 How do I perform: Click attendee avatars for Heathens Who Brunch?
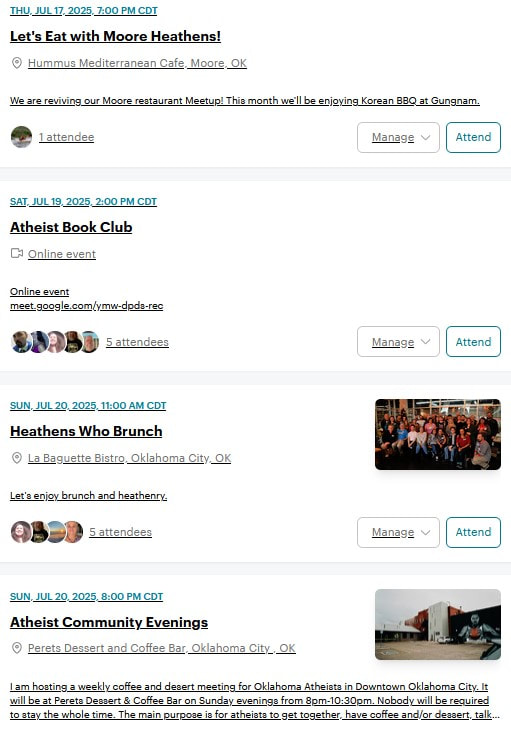(47, 532)
